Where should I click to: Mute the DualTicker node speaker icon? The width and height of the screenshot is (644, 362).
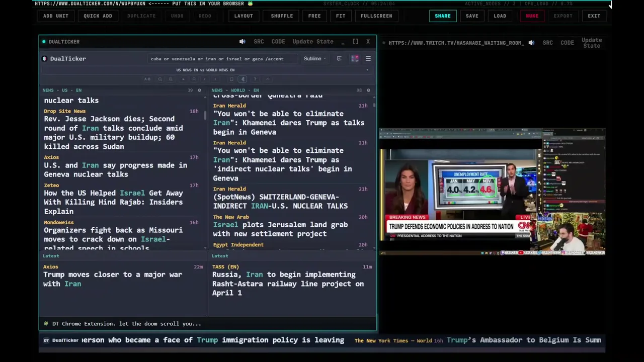click(x=242, y=42)
